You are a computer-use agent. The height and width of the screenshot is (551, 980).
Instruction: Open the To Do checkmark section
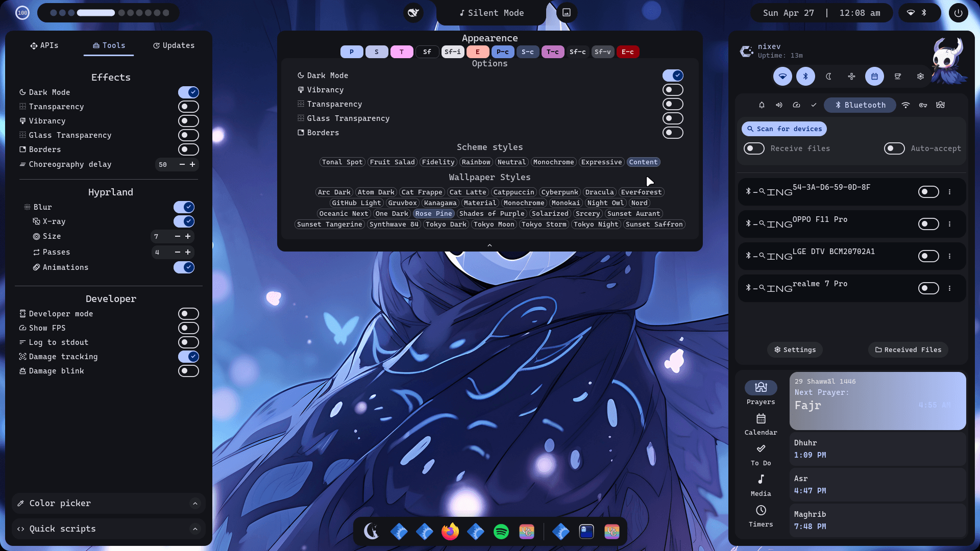(x=761, y=449)
